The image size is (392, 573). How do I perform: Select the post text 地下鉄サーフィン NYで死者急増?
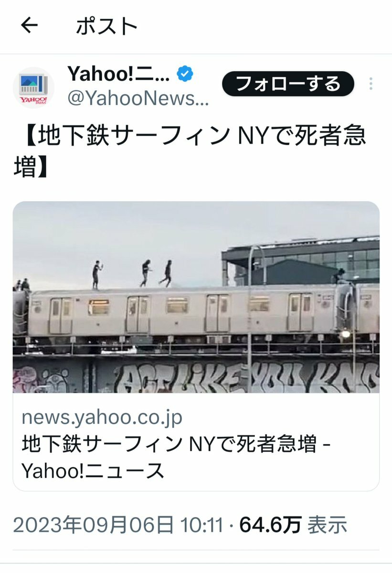coord(190,151)
